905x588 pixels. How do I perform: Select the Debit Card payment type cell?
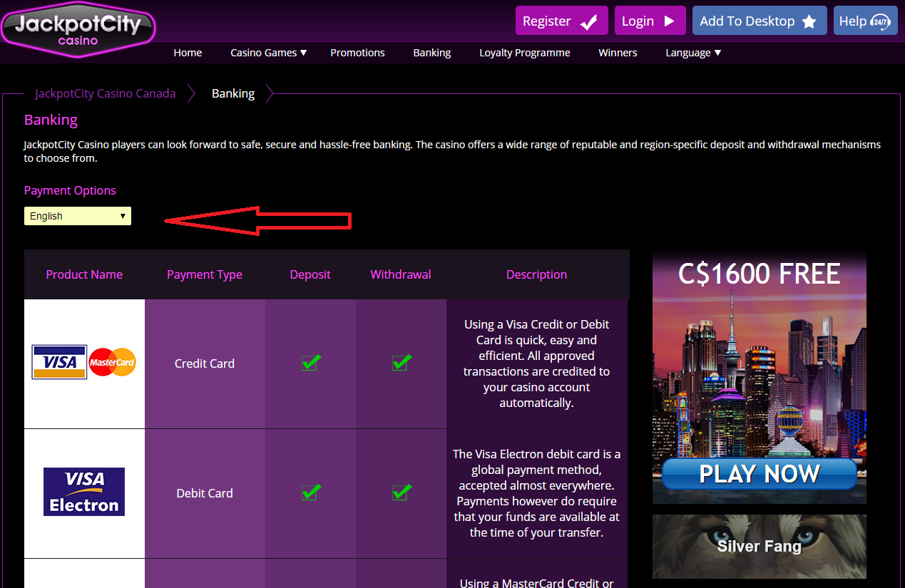click(x=205, y=493)
